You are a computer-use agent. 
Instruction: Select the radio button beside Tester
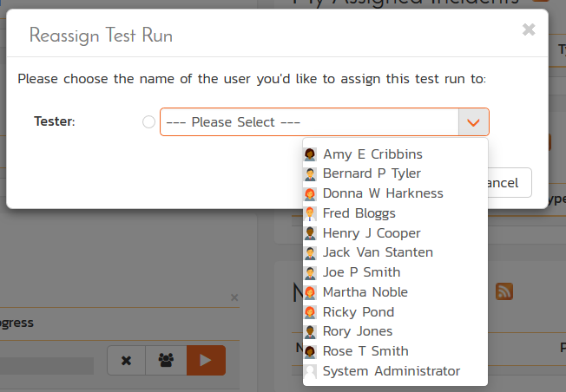pos(148,122)
